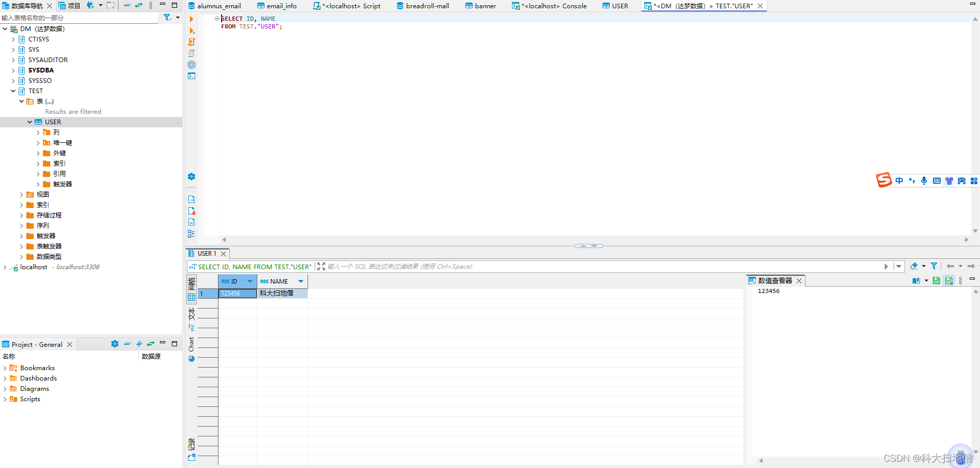Collapse the TEST schema node
The image size is (980, 468).
click(x=13, y=91)
